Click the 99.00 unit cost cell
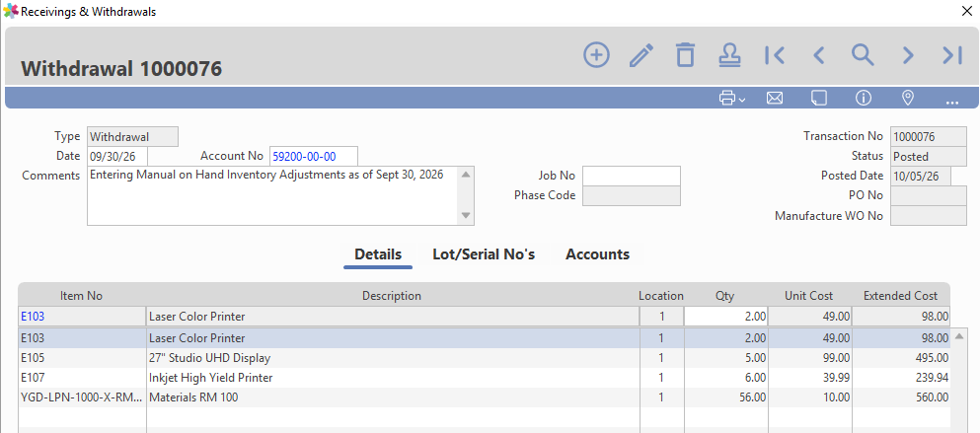This screenshot has width=980, height=433. click(x=809, y=358)
